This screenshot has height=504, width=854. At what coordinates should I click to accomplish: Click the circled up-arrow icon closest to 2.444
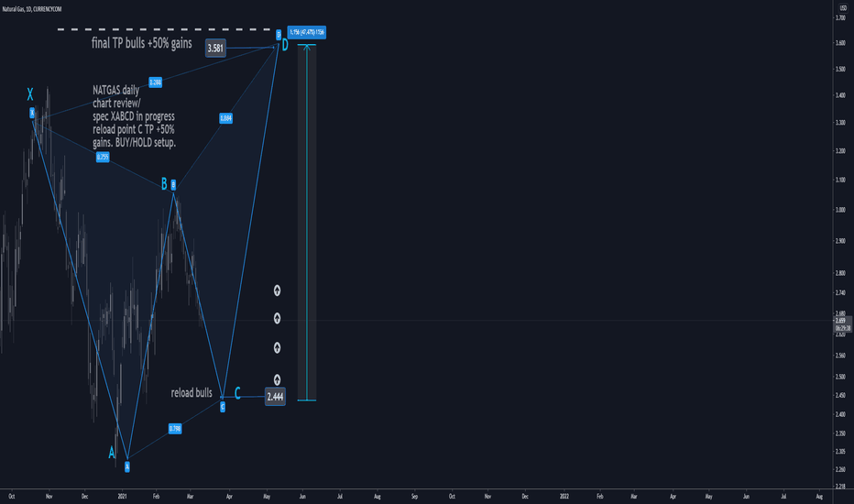pos(278,379)
